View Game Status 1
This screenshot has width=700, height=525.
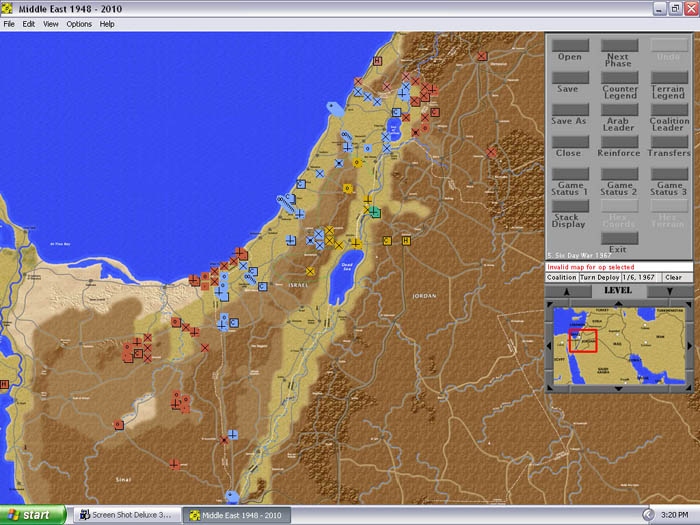[x=570, y=174]
